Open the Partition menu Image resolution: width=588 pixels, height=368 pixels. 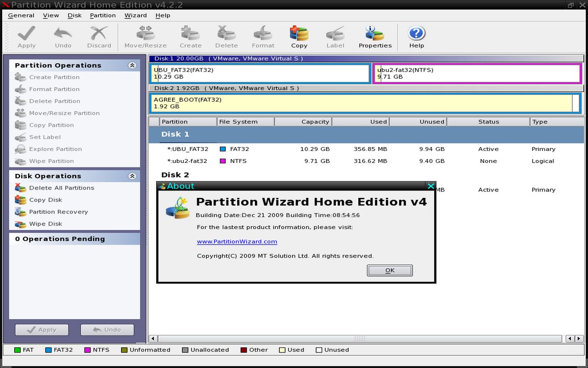(x=102, y=15)
